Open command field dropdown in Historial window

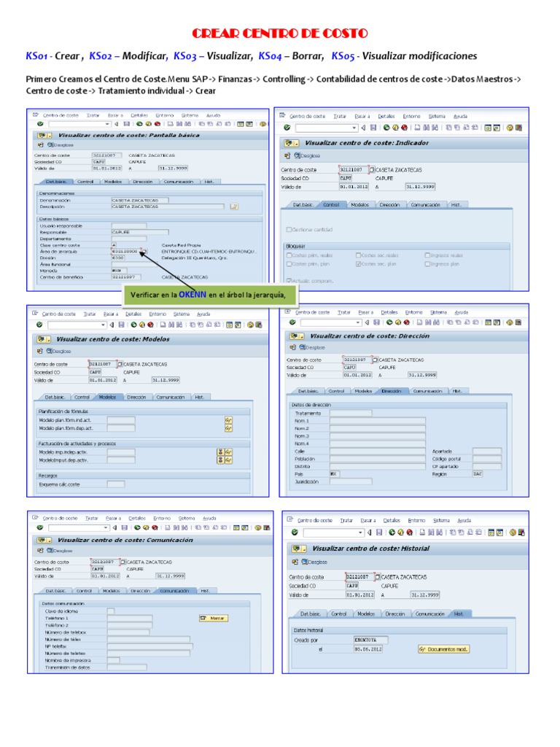[x=360, y=532]
